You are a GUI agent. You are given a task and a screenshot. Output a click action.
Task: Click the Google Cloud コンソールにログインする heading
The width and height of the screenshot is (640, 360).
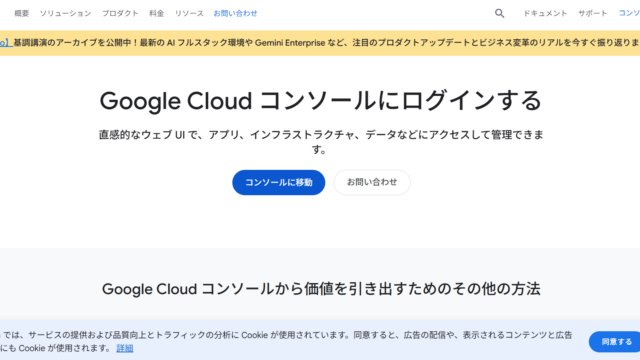click(x=320, y=101)
